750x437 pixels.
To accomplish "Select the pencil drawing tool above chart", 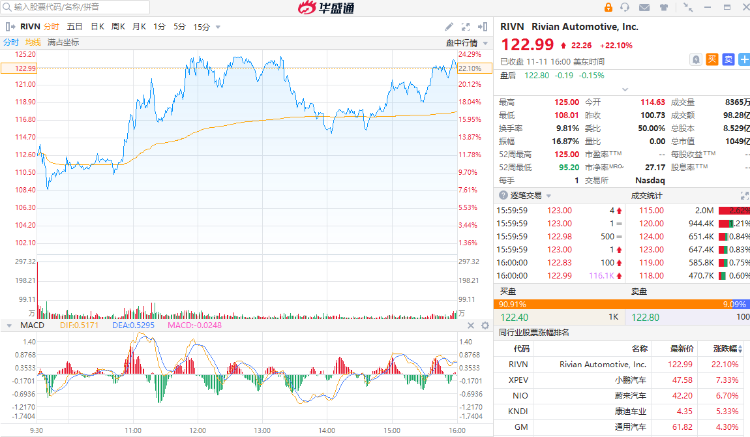I will tap(449, 27).
